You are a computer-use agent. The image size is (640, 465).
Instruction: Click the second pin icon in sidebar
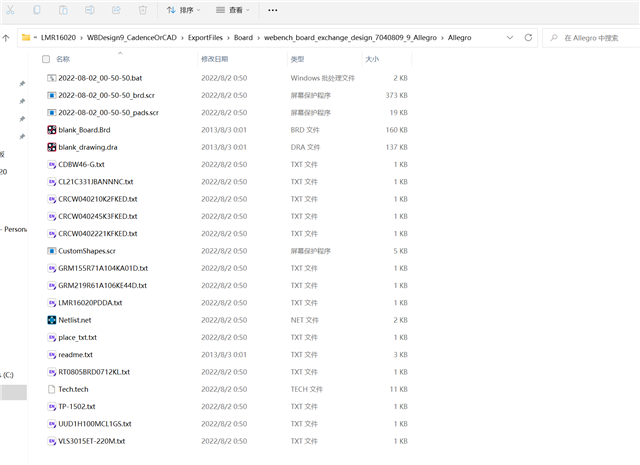point(22,101)
